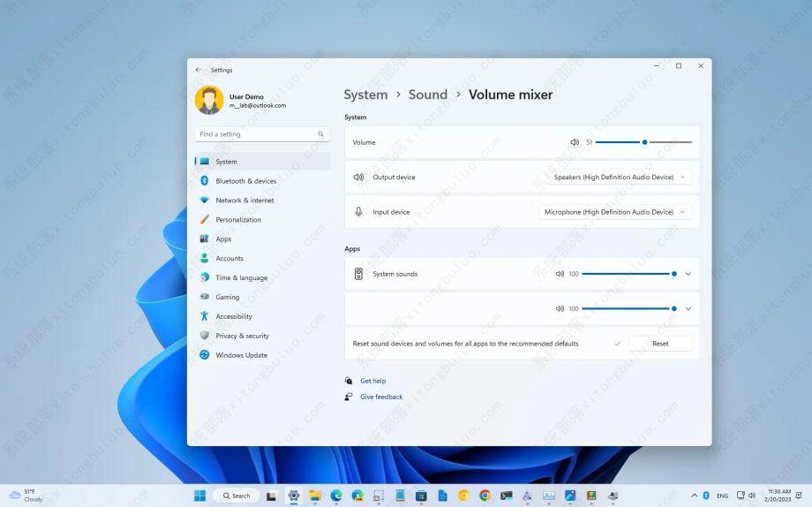Open the Get help link
Image resolution: width=812 pixels, height=507 pixels.
click(x=372, y=381)
